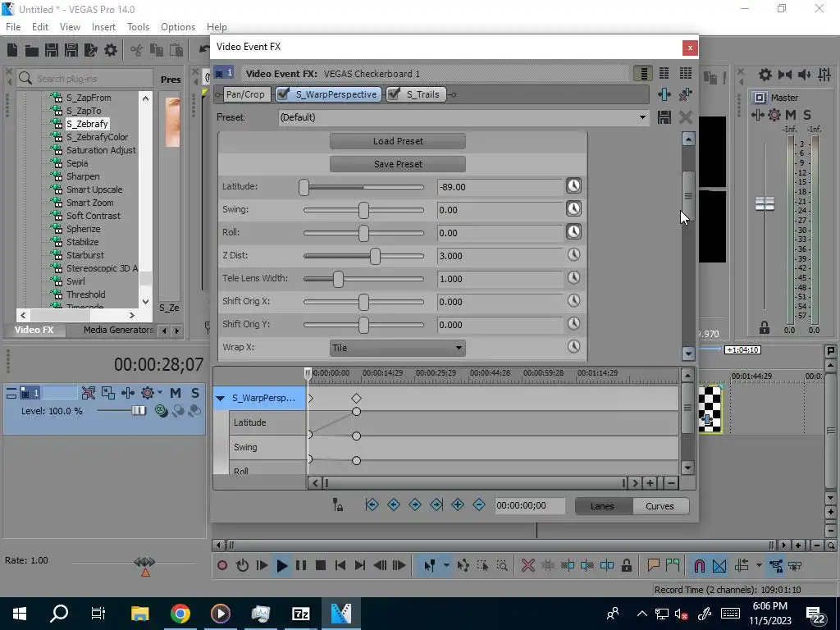Enable animation for Shift Orig Y

(x=573, y=323)
